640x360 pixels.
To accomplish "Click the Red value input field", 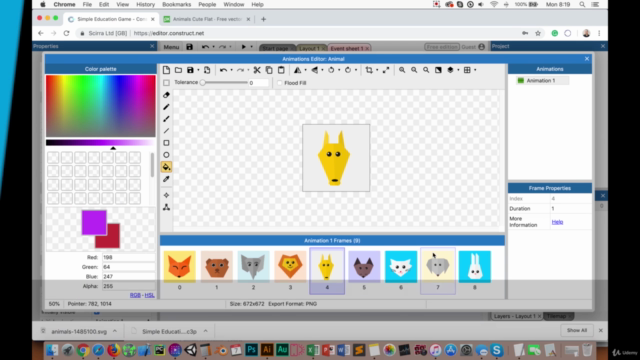I will [128, 258].
